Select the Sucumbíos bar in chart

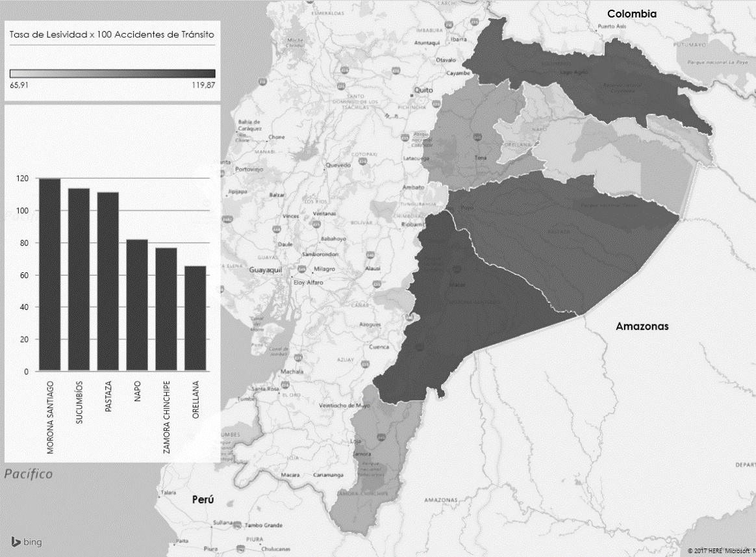(79, 279)
